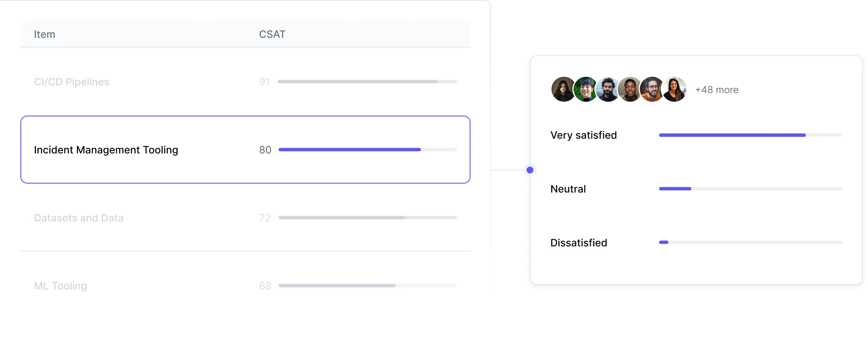Click the Very satisfied label

click(x=583, y=135)
